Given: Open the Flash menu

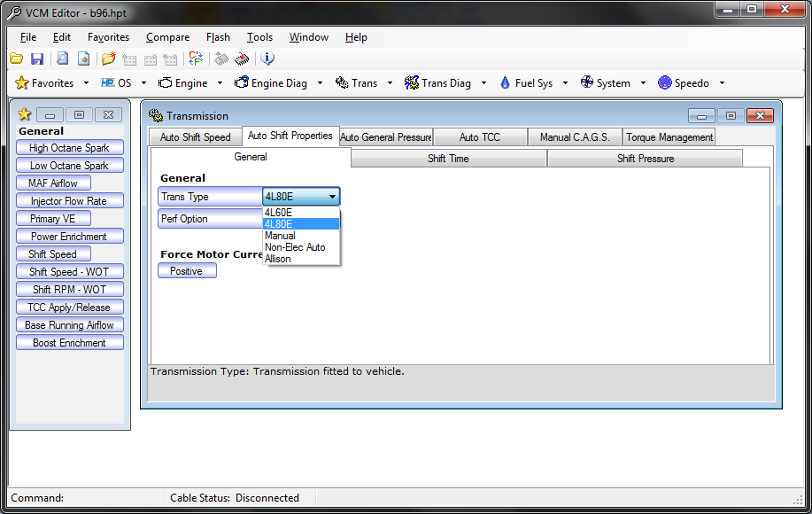Looking at the screenshot, I should (x=218, y=37).
